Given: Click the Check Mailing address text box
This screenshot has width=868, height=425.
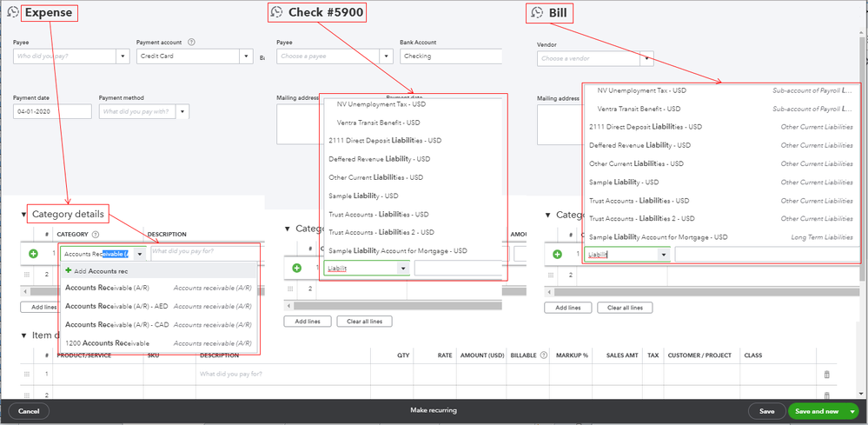Looking at the screenshot, I should [298, 124].
